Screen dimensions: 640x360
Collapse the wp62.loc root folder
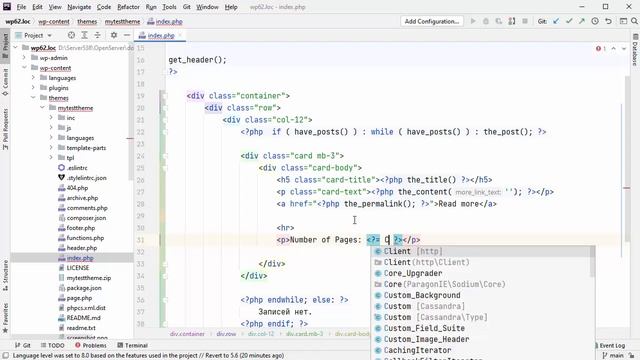[x=16, y=48]
